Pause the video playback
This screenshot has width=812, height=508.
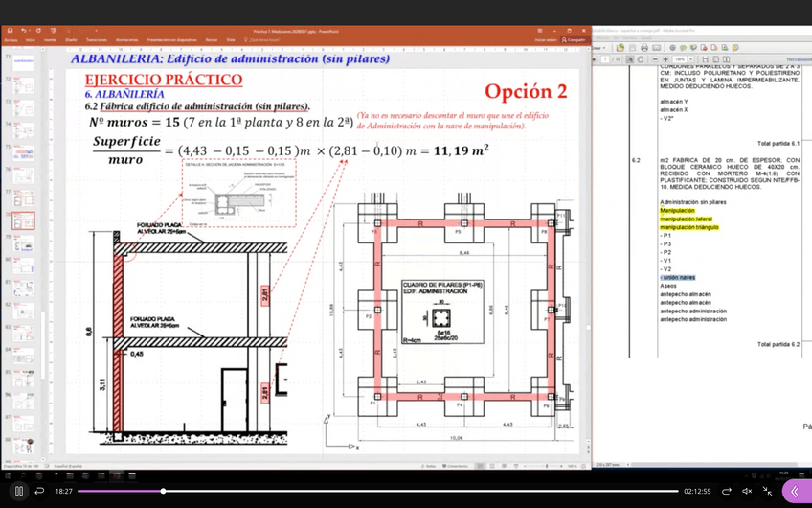tap(18, 491)
